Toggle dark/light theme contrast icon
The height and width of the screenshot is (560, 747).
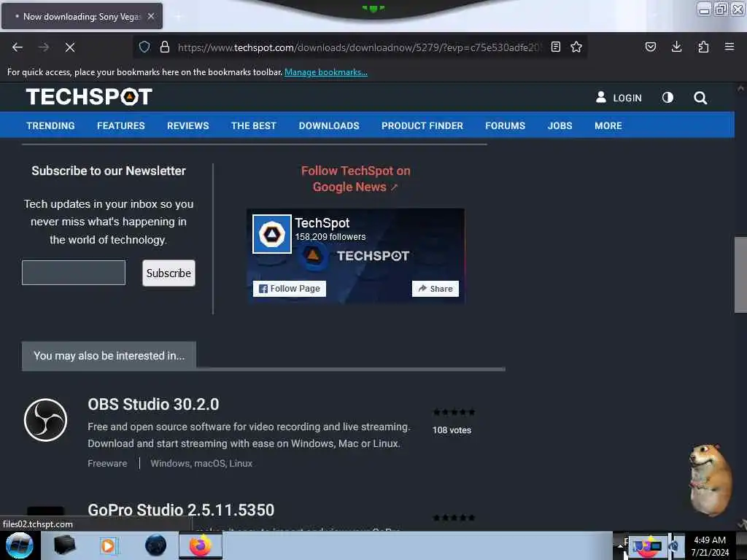(x=668, y=98)
